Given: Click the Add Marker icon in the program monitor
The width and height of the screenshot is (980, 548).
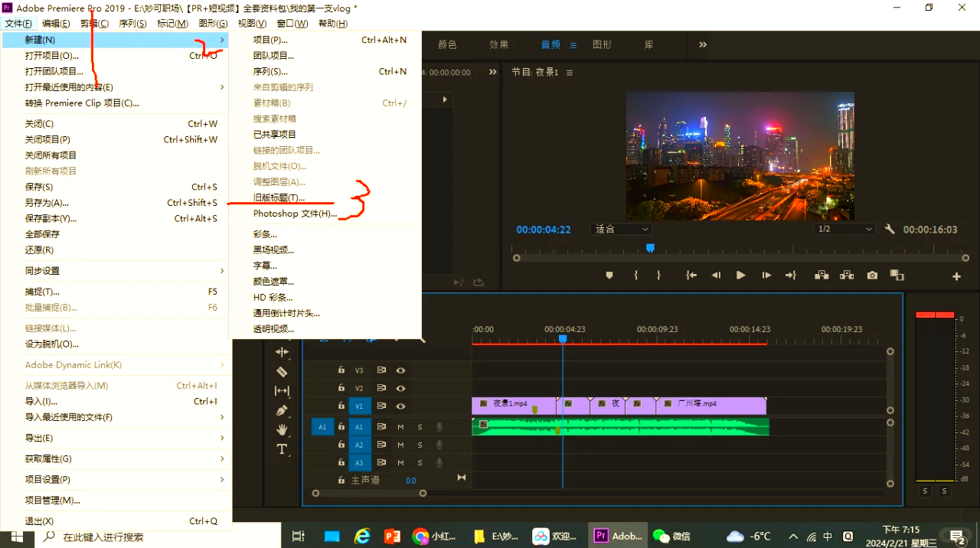Looking at the screenshot, I should point(610,276).
